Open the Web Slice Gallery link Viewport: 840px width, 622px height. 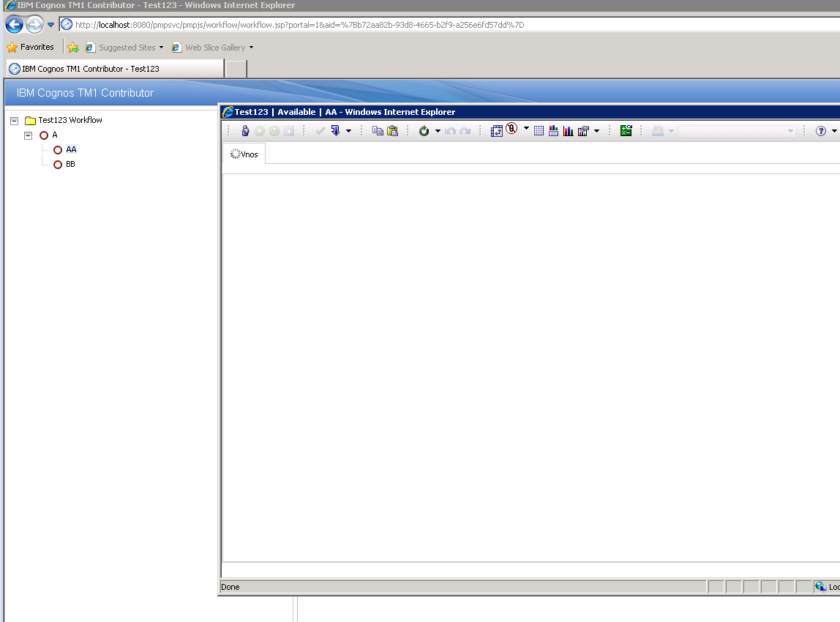tap(213, 47)
